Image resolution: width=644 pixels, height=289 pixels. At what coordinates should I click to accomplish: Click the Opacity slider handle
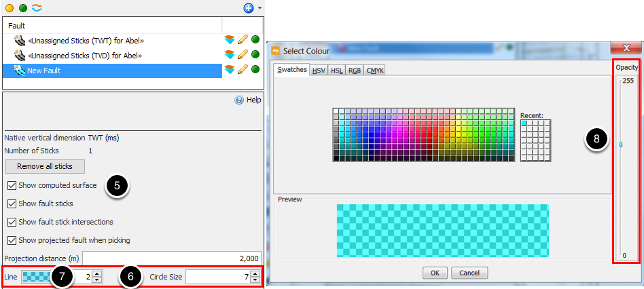pyautogui.click(x=621, y=144)
